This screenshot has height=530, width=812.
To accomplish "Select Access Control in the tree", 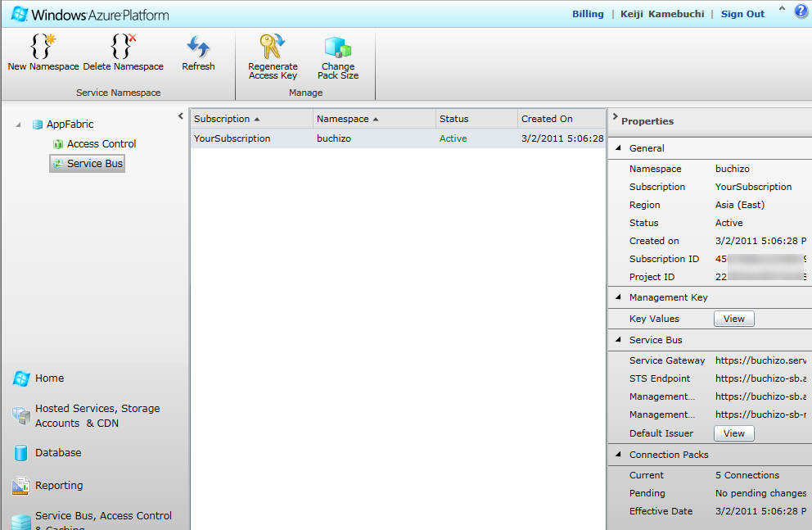I will (x=101, y=144).
